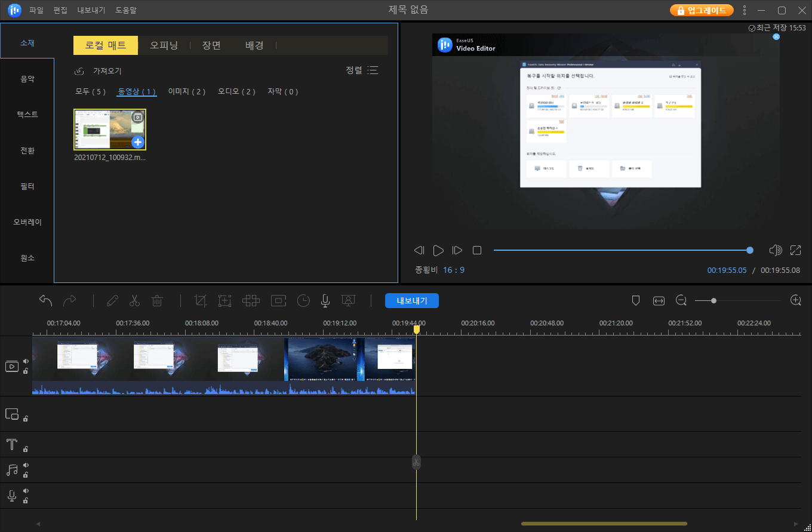
Task: Click the undo arrow in timeline toolbar
Action: 46,300
